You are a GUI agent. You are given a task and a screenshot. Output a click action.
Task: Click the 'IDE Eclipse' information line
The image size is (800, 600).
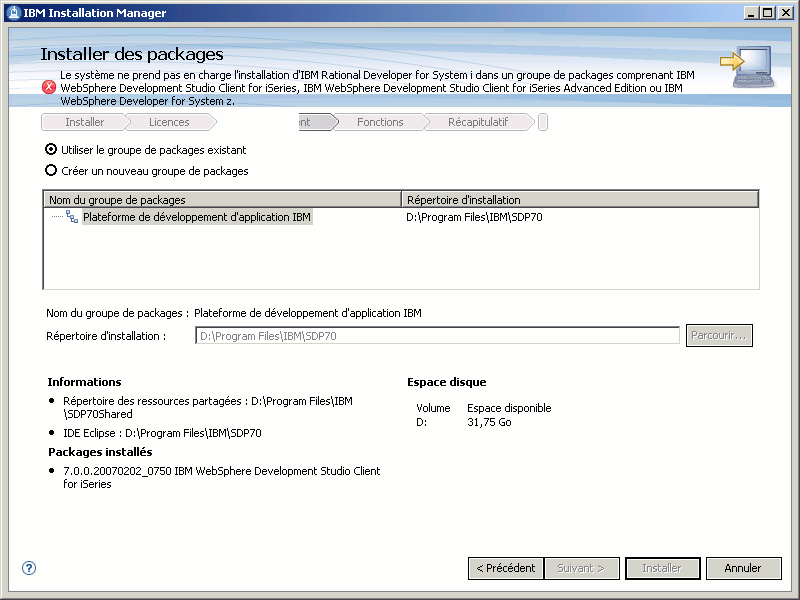162,433
